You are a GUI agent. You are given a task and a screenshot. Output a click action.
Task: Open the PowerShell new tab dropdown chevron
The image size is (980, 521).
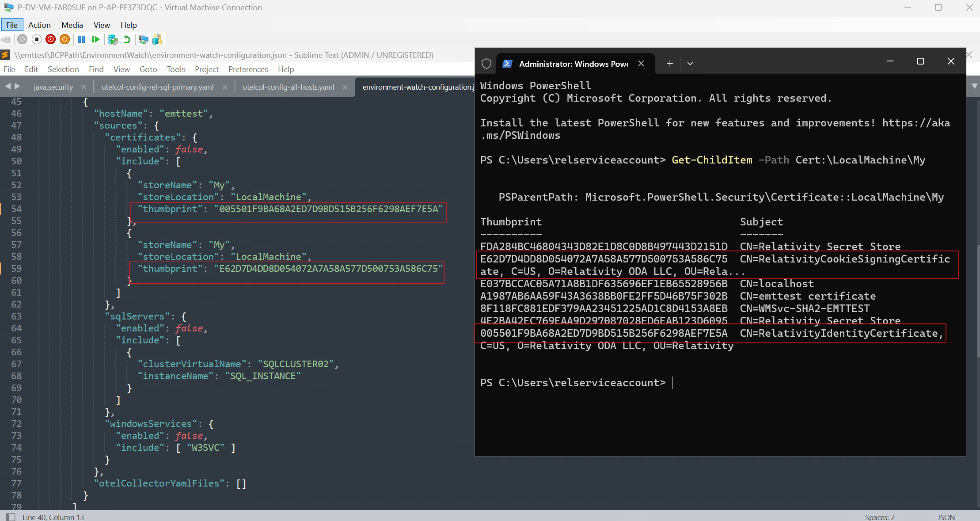(x=690, y=64)
